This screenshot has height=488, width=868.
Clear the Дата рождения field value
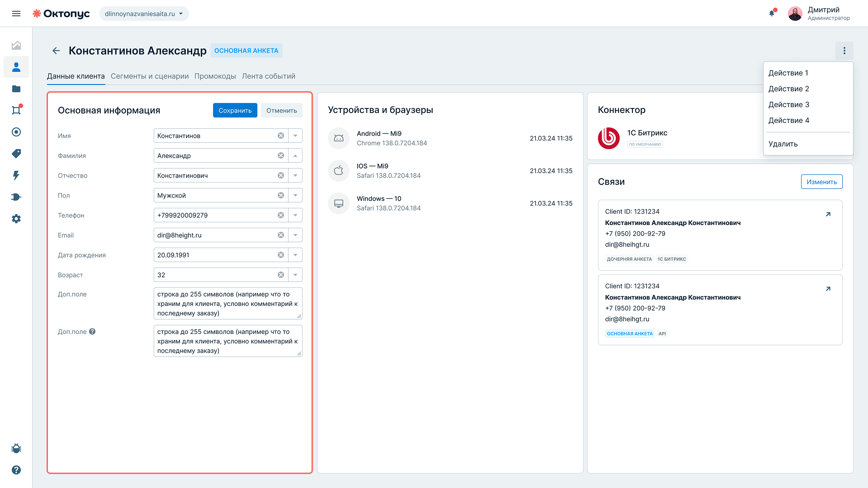(x=281, y=255)
